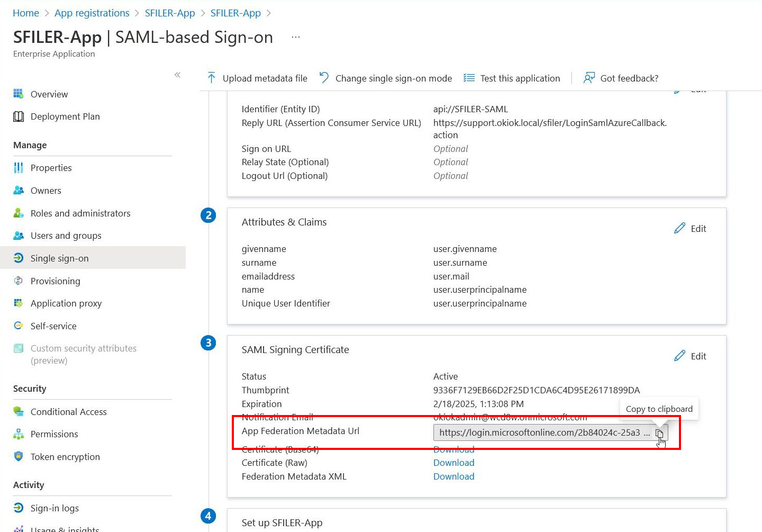Image resolution: width=762 pixels, height=532 pixels.
Task: Click the Conditional Access icon
Action: [19, 412]
